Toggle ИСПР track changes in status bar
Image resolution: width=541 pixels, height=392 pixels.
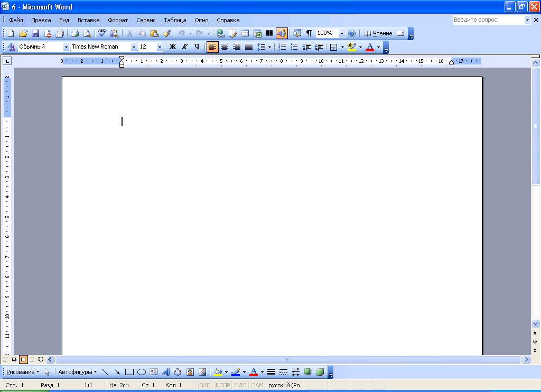(x=223, y=385)
